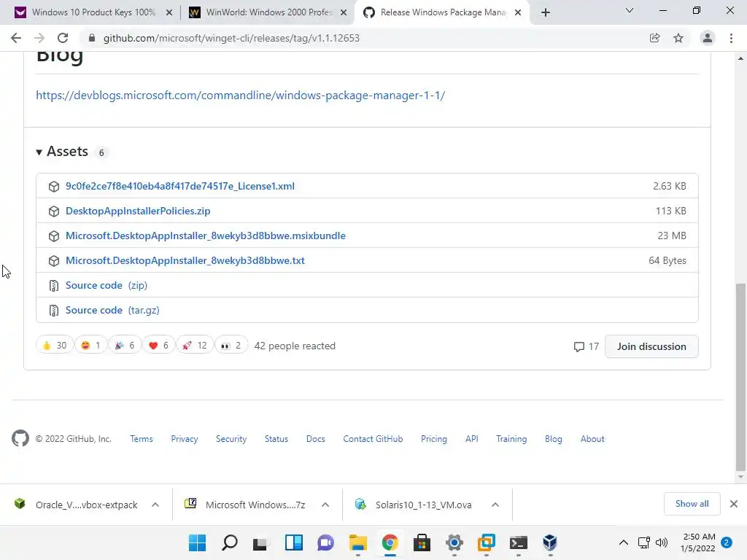This screenshot has height=560, width=747.
Task: Switch to WinWorld Windows 2000 tab
Action: 269,12
